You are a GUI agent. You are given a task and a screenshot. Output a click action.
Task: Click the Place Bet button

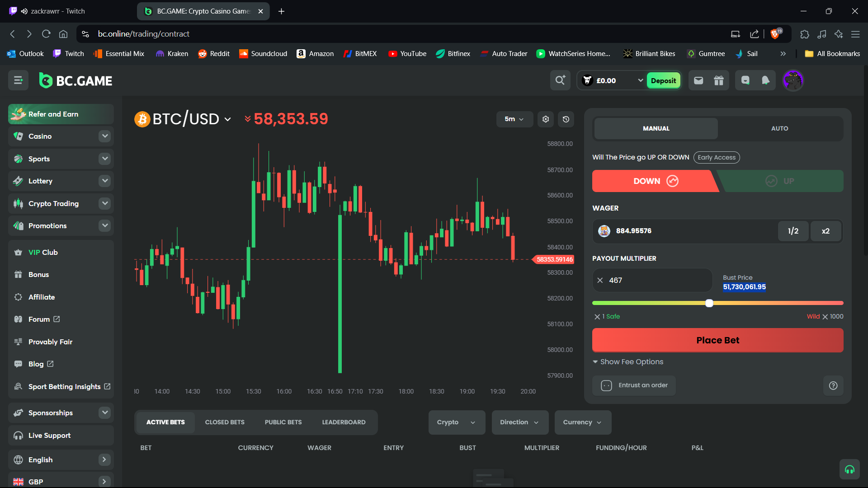pos(717,340)
